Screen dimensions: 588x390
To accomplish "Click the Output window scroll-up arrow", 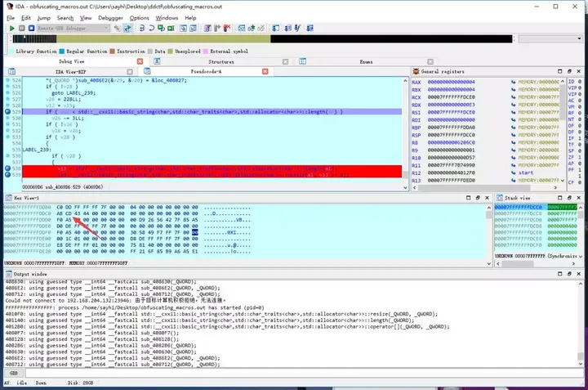I will coord(580,284).
